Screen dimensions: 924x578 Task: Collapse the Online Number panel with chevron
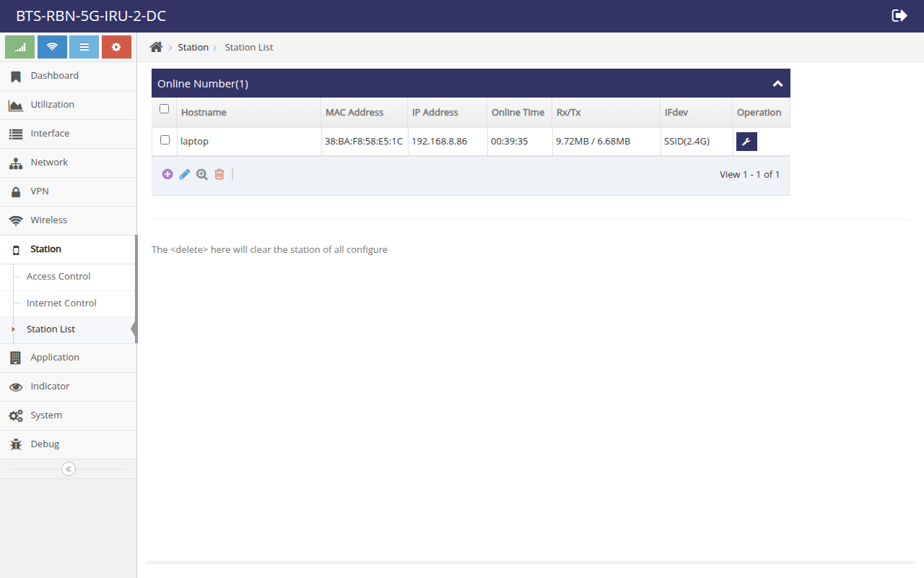777,84
